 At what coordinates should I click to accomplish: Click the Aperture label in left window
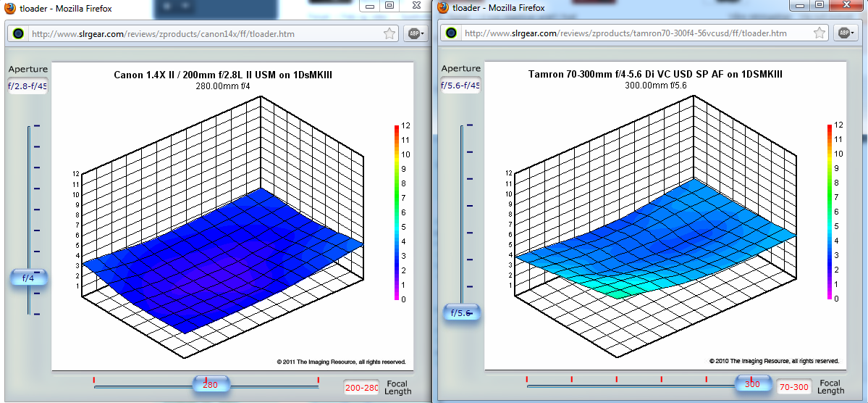(x=28, y=70)
